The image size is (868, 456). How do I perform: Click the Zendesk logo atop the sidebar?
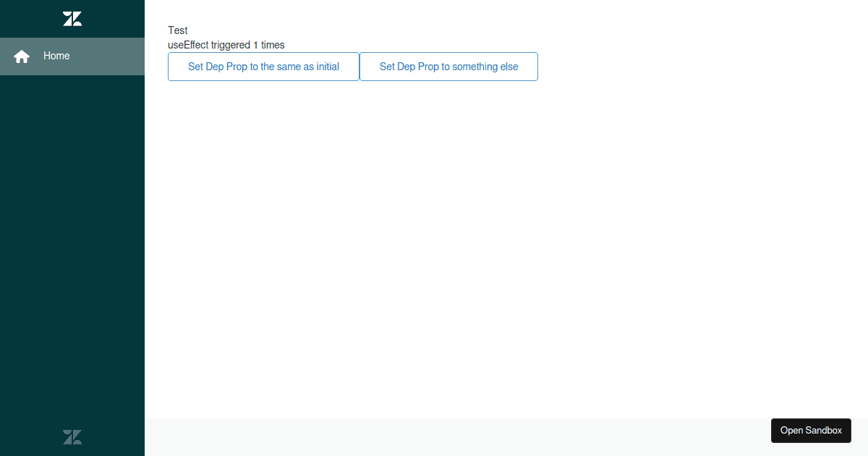[72, 19]
